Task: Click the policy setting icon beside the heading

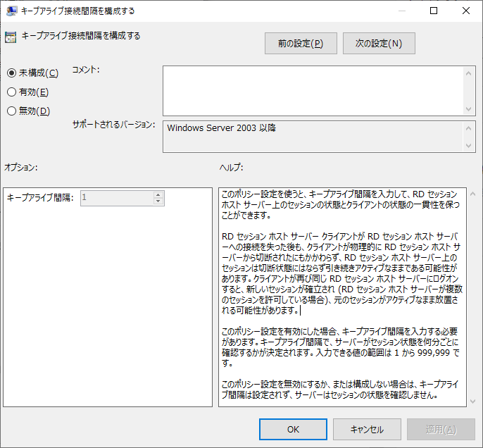Action: point(11,37)
